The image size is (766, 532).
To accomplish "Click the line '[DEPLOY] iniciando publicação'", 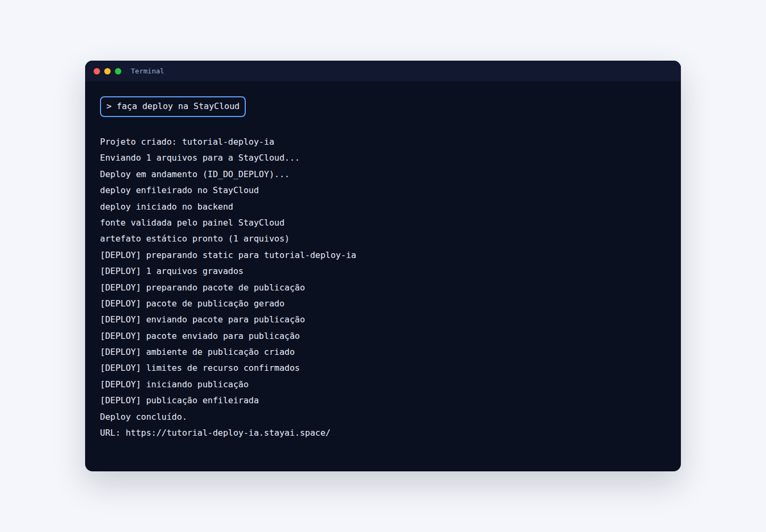I will coord(174,385).
